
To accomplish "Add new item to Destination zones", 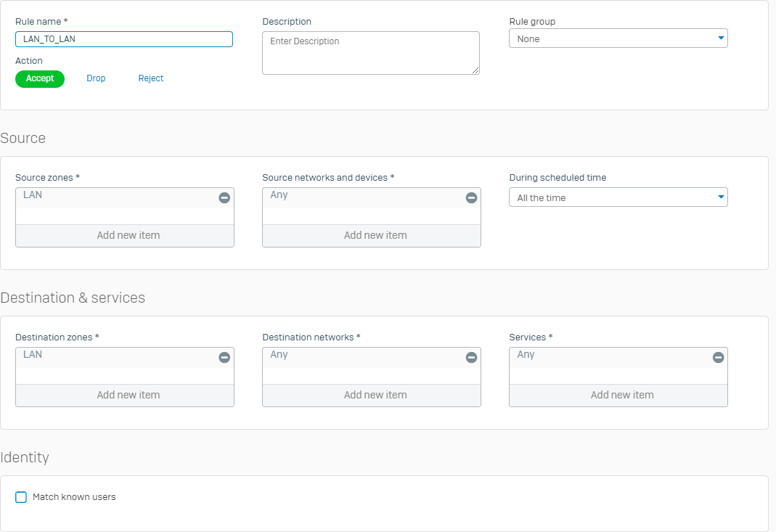I will point(125,395).
